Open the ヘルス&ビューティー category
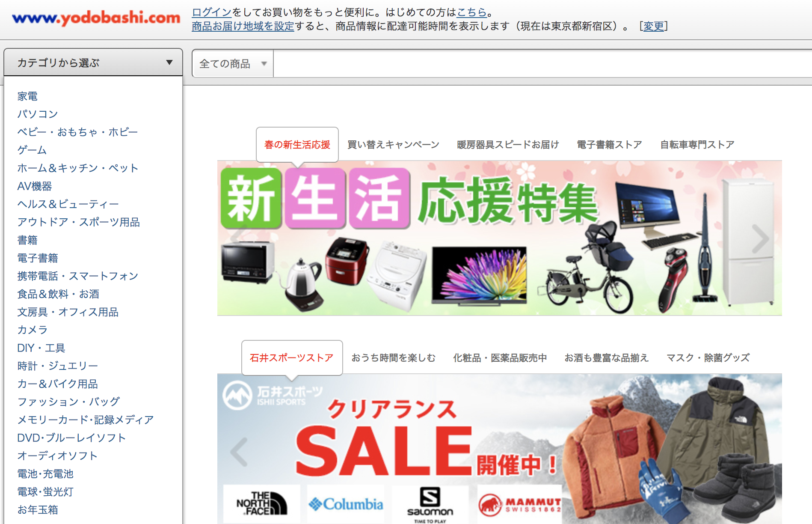 (x=68, y=204)
